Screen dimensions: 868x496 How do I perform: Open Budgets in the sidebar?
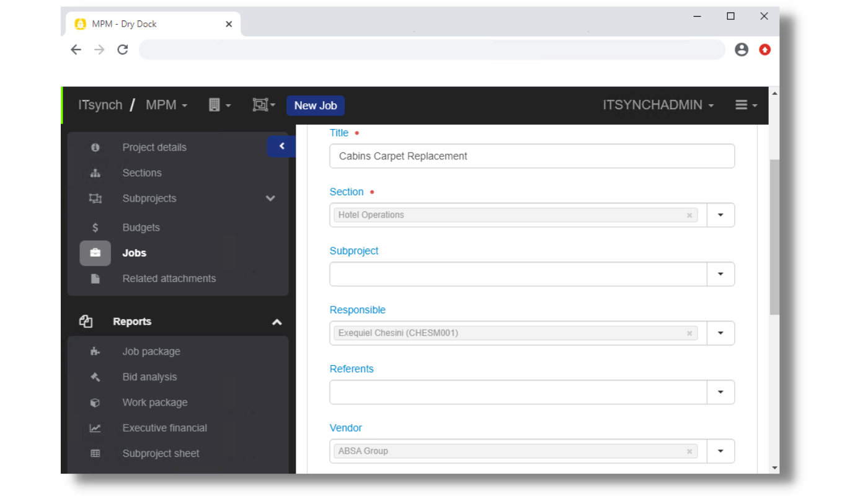pos(141,228)
